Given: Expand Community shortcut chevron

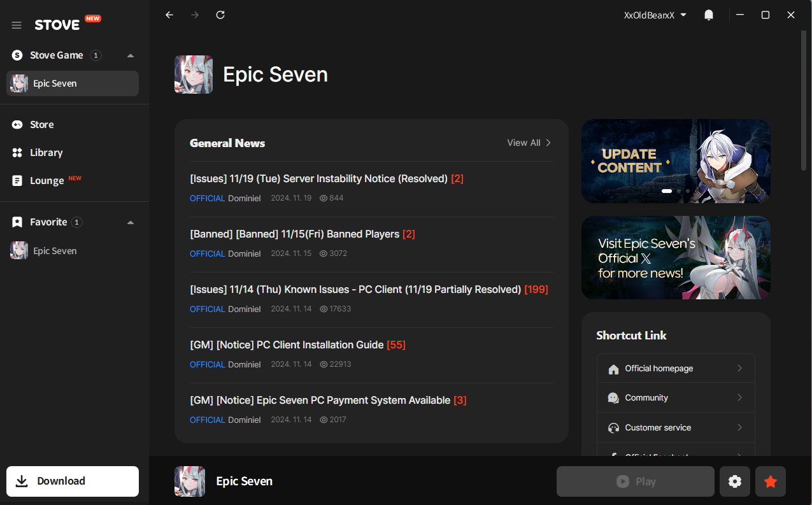Looking at the screenshot, I should pyautogui.click(x=739, y=397).
